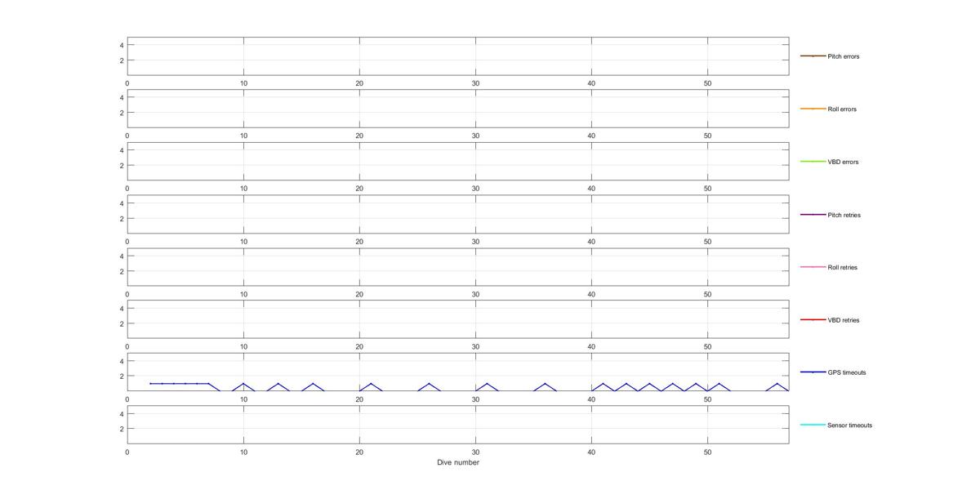Screen dimensions: 980x499
Task: Click the GPS timeouts peak at dive 56
Action: tap(777, 383)
